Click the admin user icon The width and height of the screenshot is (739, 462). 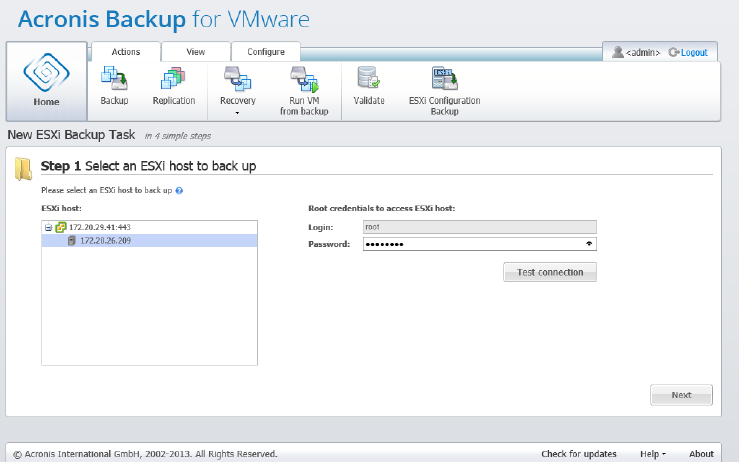[x=617, y=52]
